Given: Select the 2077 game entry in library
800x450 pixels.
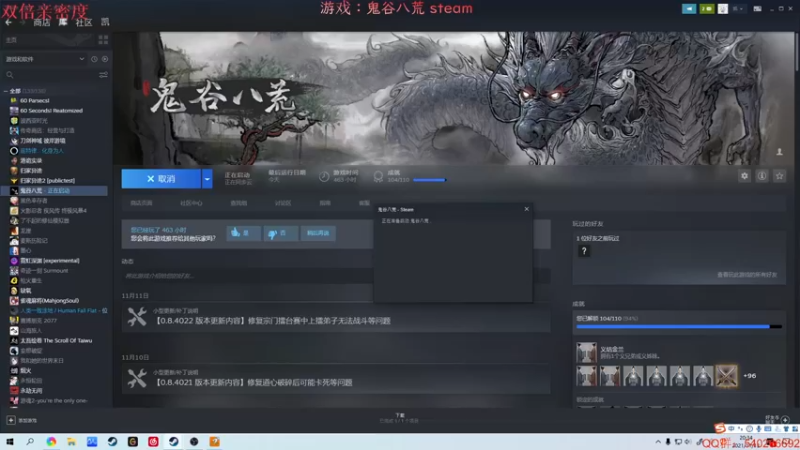Looking at the screenshot, I should pos(38,320).
